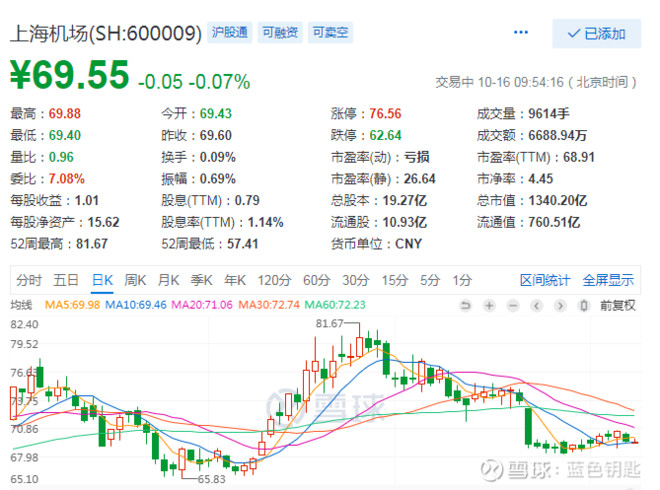Viewport: 660px width, 490px height.
Task: Click the MA60:72.23 moving average label
Action: coord(335,305)
